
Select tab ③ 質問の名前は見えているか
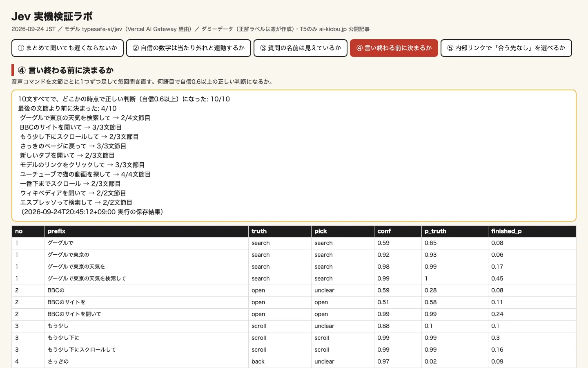tap(301, 48)
